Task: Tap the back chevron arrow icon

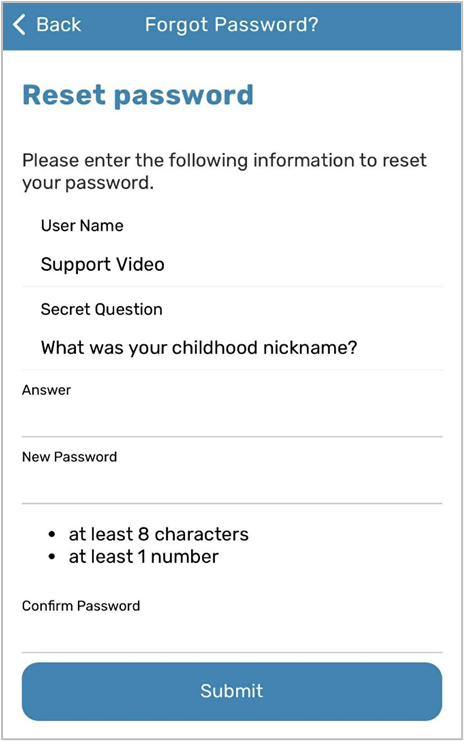Action: (x=19, y=25)
